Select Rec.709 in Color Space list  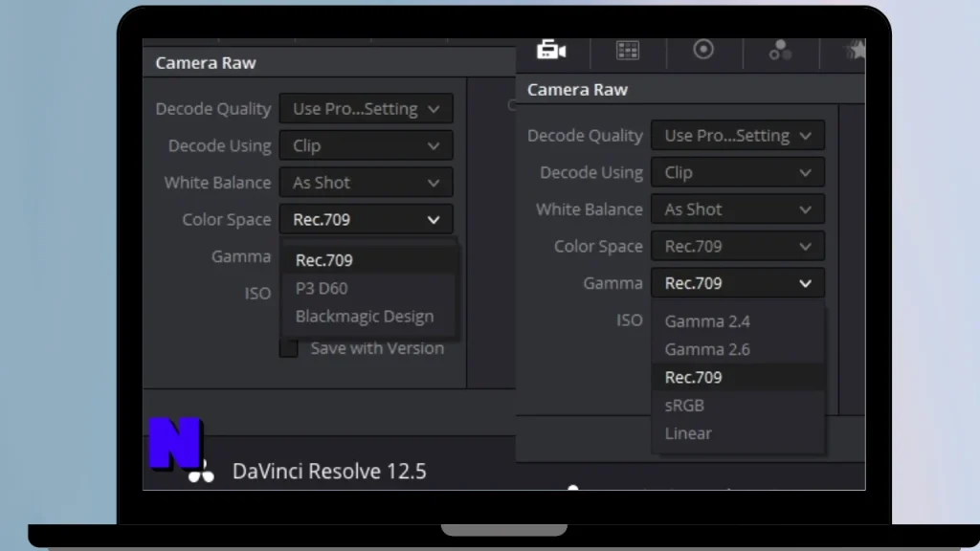pos(368,260)
